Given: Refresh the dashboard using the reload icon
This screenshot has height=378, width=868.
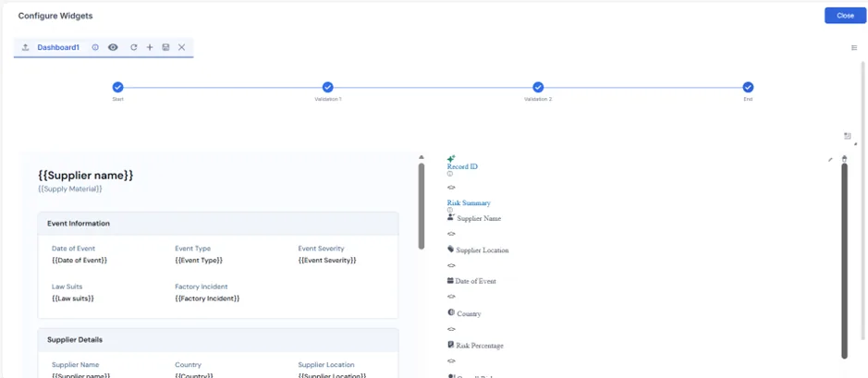Looking at the screenshot, I should tap(133, 47).
